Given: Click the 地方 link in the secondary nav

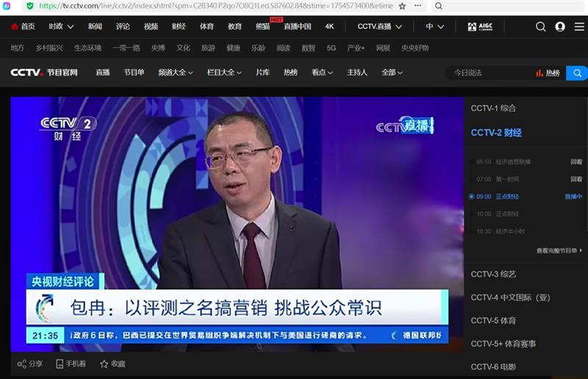Looking at the screenshot, I should click(x=17, y=48).
